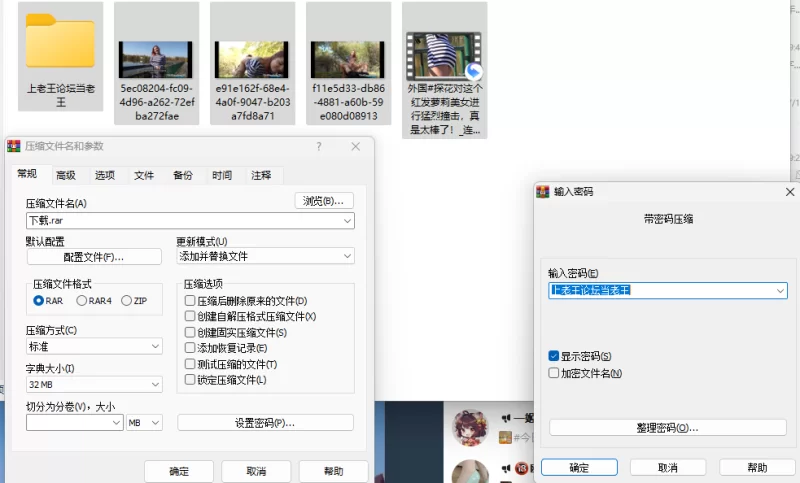The height and width of the screenshot is (483, 800).
Task: Select video thumbnail e91e162f-68e4
Action: click(x=252, y=60)
